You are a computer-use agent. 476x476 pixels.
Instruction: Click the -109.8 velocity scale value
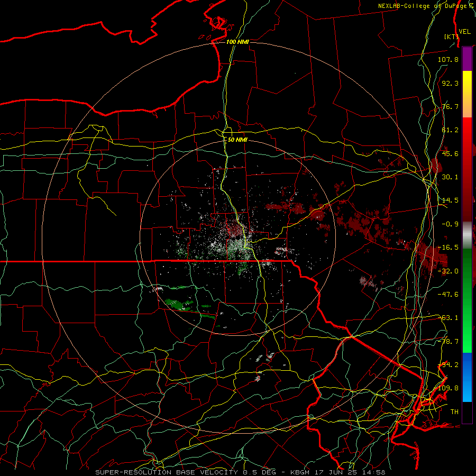[446, 388]
